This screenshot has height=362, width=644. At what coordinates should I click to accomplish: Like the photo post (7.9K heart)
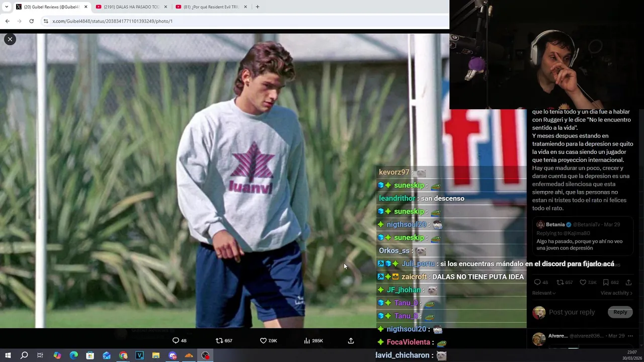pos(268,340)
